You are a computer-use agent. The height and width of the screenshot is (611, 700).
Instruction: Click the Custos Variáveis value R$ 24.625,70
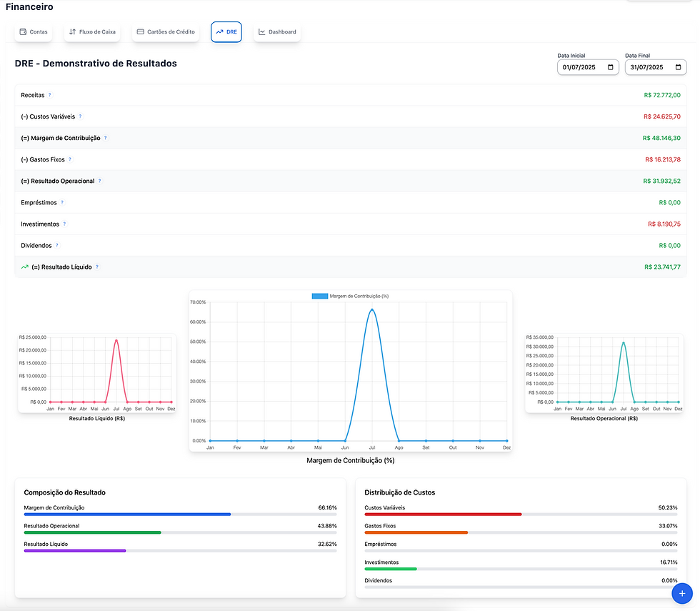pyautogui.click(x=662, y=116)
